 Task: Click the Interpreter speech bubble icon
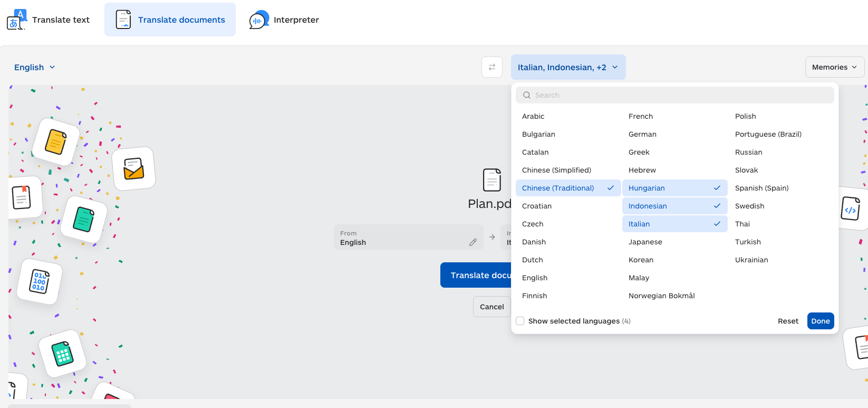tap(258, 20)
